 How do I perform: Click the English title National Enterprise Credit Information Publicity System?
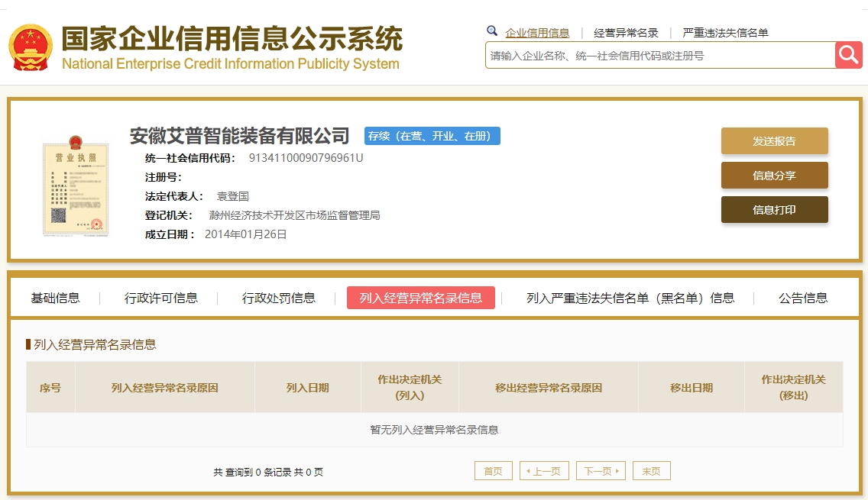[230, 63]
